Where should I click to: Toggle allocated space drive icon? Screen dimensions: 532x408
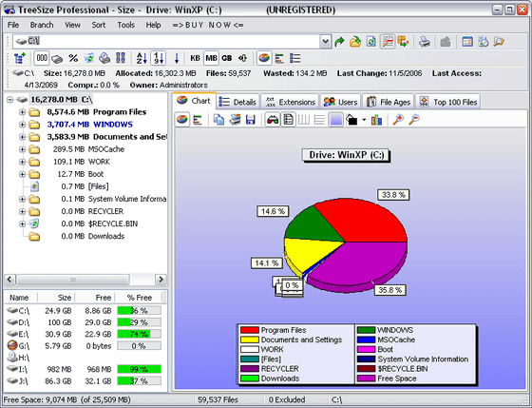tap(57, 58)
